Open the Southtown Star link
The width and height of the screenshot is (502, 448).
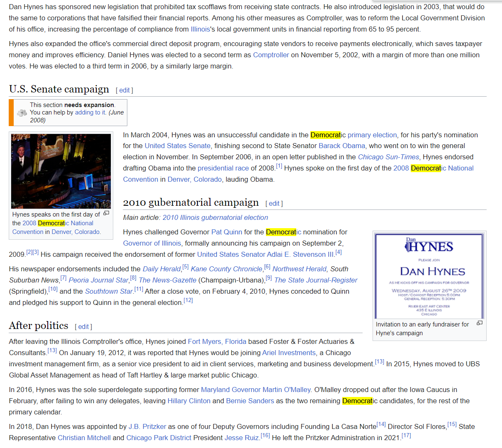pyautogui.click(x=109, y=291)
